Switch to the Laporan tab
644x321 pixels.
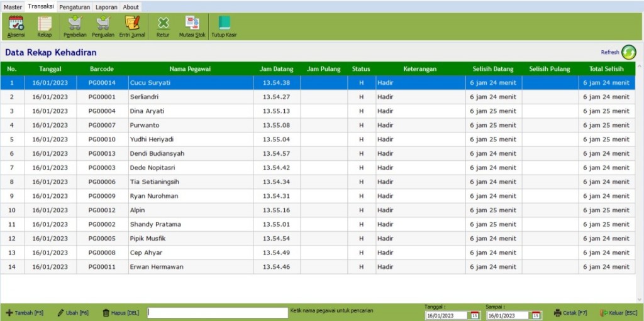106,7
